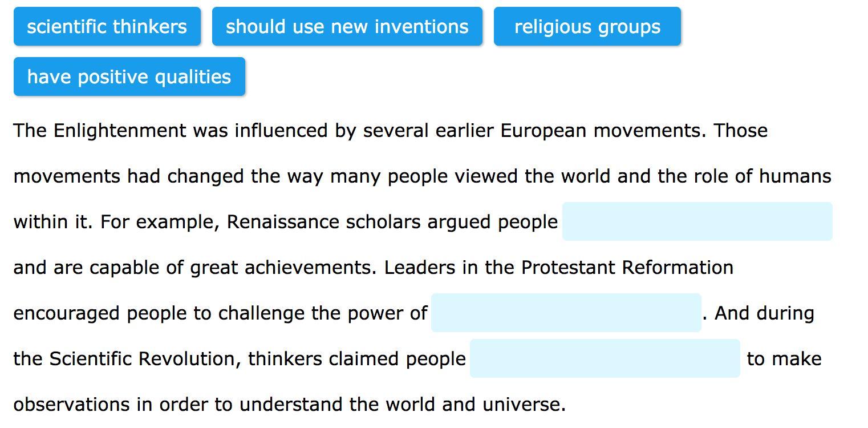Click blank before 'to make observations'
Image resolution: width=868 pixels, height=428 pixels.
pyautogui.click(x=605, y=358)
